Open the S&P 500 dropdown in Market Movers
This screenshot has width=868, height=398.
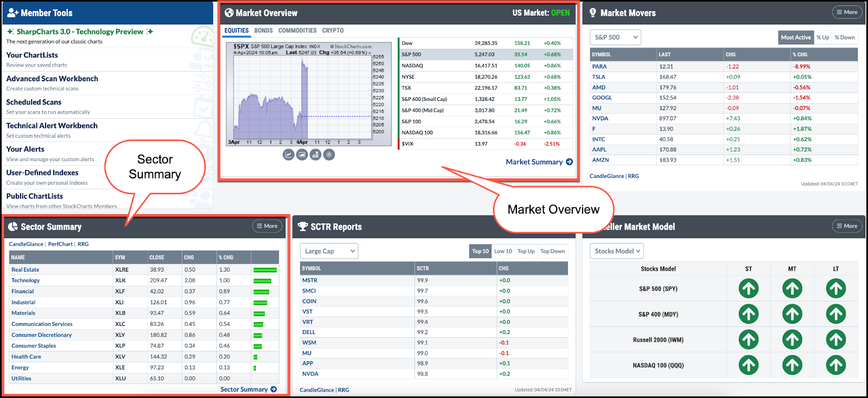[x=615, y=37]
